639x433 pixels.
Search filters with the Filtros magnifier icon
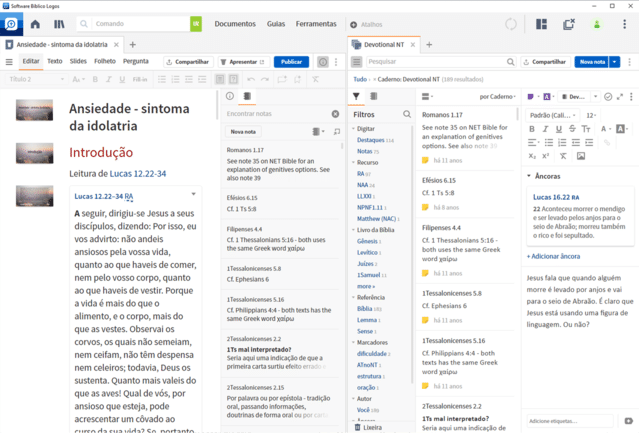(407, 114)
